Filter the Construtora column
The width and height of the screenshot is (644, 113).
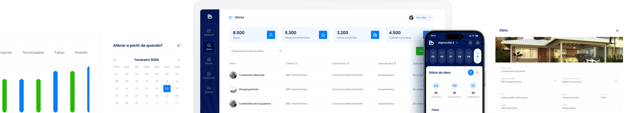[x=348, y=64]
